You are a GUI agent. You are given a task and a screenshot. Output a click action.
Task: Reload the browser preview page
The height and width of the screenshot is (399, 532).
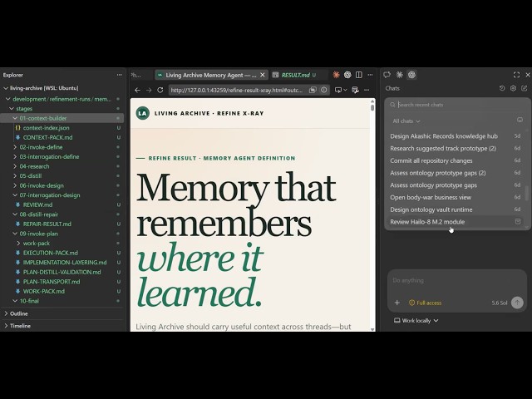[160, 90]
